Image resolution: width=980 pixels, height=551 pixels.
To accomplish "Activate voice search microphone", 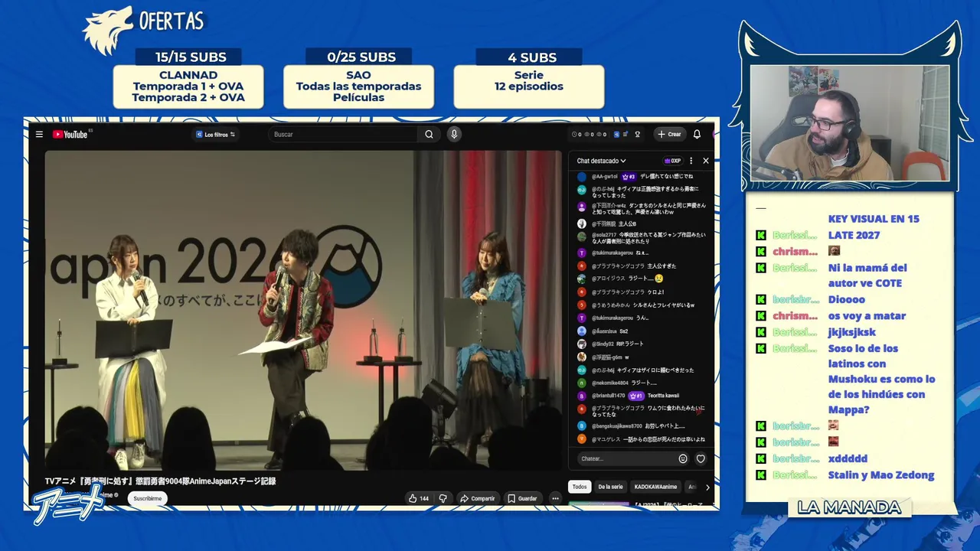I will tap(454, 135).
